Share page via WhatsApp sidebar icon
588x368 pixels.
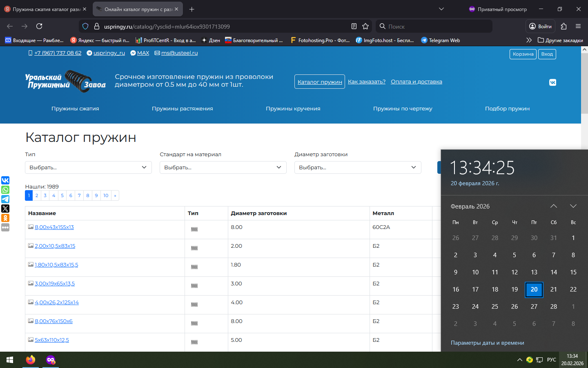click(x=5, y=190)
